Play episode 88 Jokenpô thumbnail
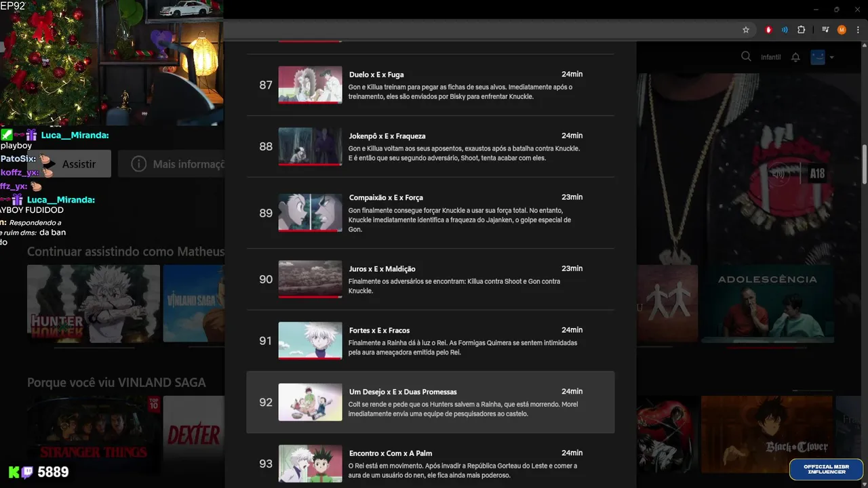The width and height of the screenshot is (868, 488). [310, 146]
